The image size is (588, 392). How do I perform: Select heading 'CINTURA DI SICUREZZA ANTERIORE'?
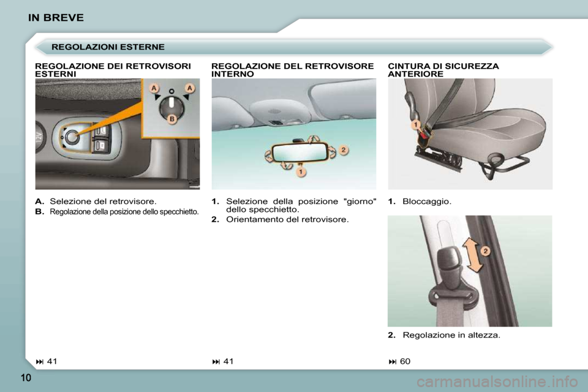(x=443, y=70)
